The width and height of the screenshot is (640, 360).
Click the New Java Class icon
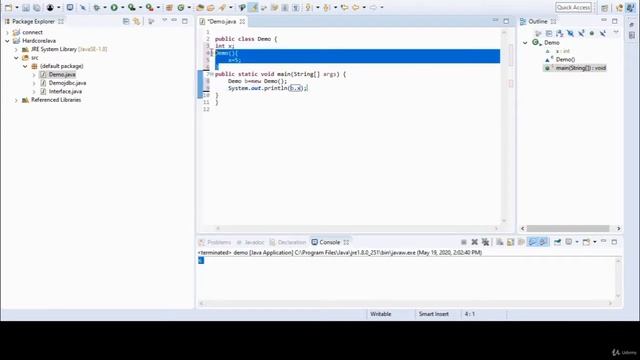point(181,7)
